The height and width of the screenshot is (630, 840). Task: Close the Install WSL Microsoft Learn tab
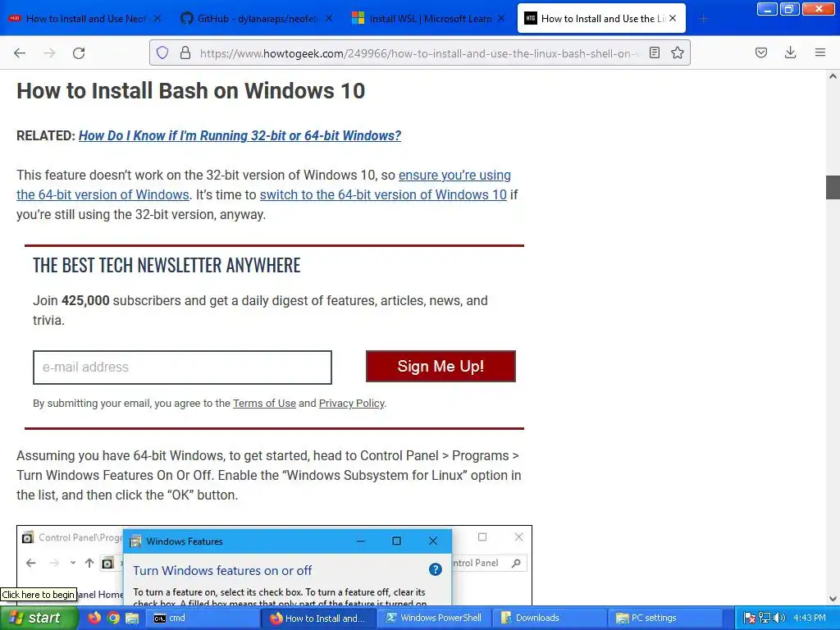(501, 18)
